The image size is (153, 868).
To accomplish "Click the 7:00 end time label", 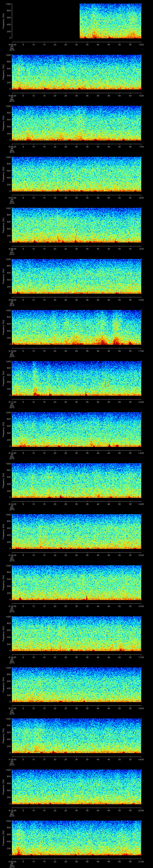I will point(141,147).
